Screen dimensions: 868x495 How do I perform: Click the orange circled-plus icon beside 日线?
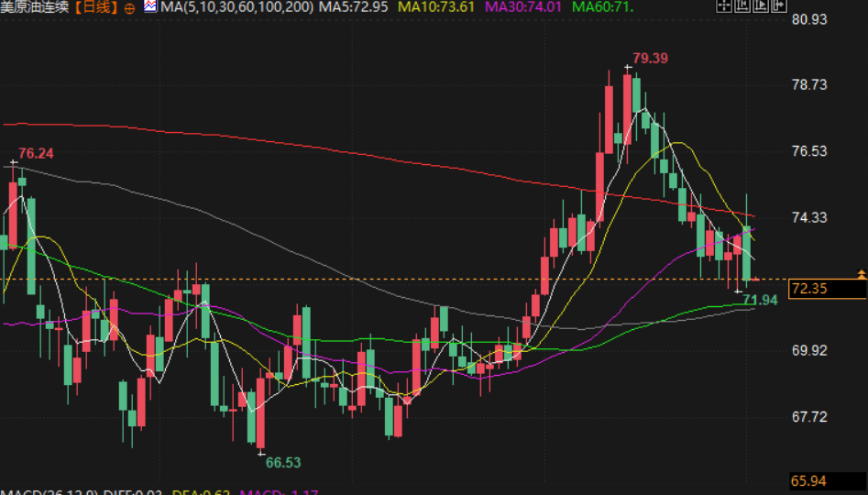click(127, 7)
